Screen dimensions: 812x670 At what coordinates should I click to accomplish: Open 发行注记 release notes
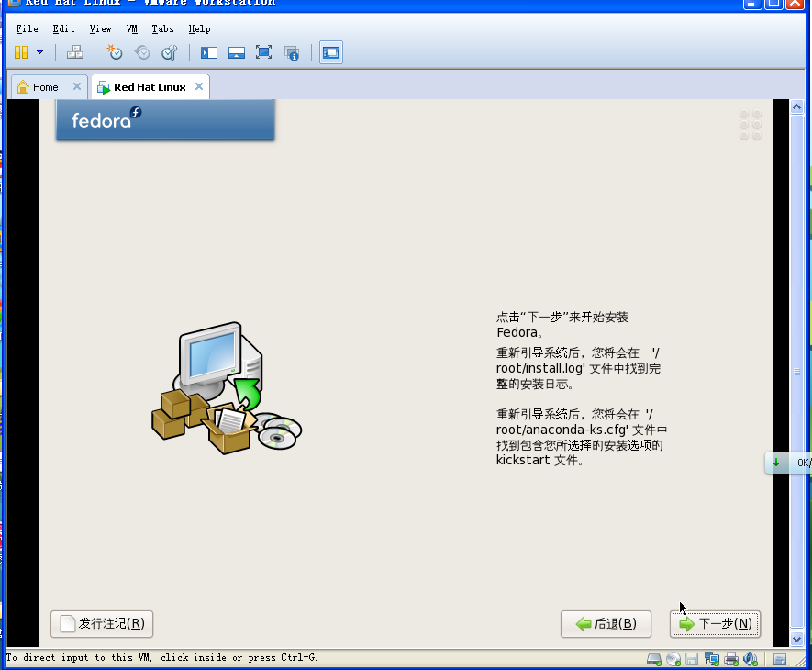coord(101,624)
